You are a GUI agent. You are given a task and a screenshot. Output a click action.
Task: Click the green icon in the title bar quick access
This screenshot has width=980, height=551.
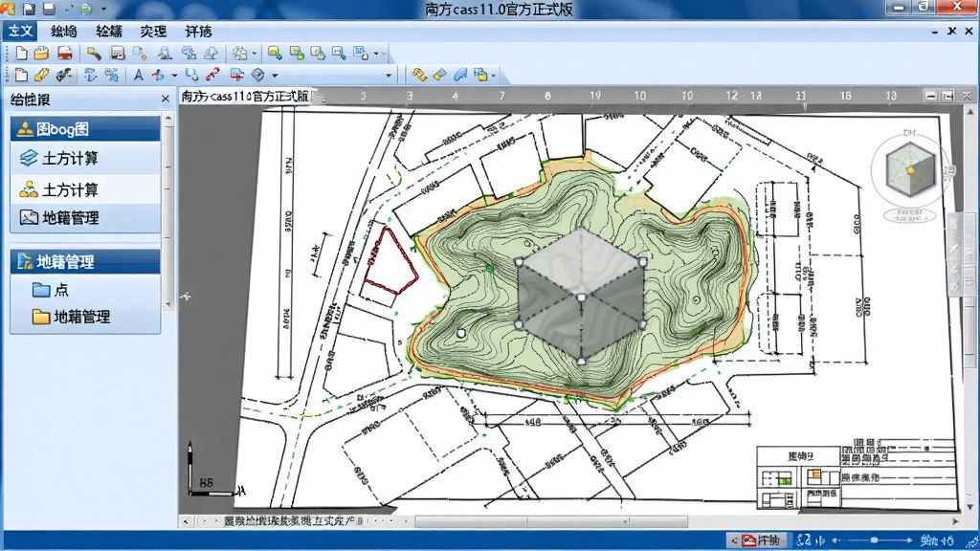pyautogui.click(x=87, y=9)
